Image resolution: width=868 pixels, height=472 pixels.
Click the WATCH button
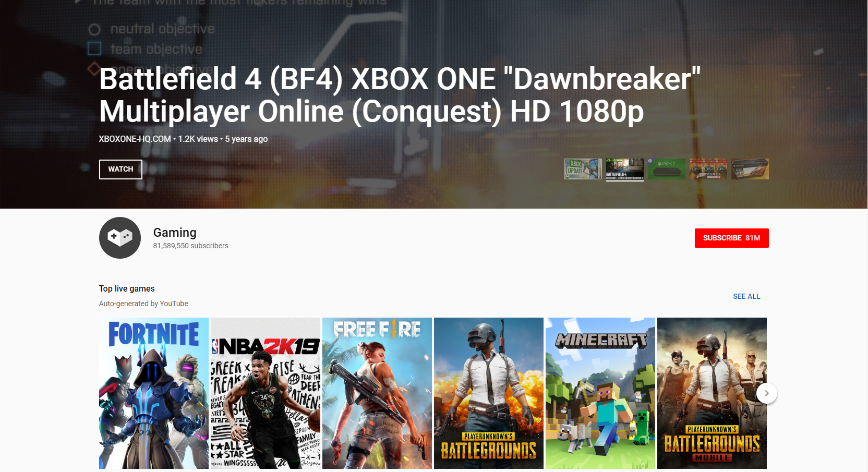(x=120, y=170)
